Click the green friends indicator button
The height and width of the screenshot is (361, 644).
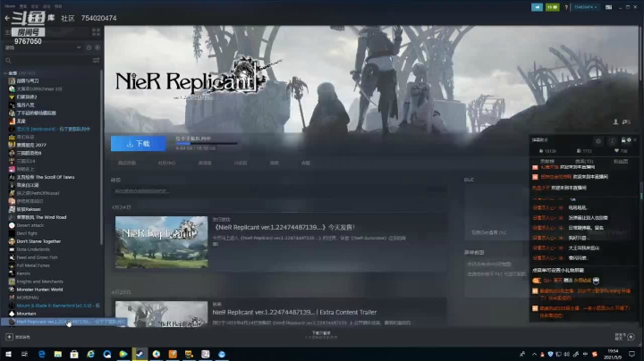[x=553, y=7]
